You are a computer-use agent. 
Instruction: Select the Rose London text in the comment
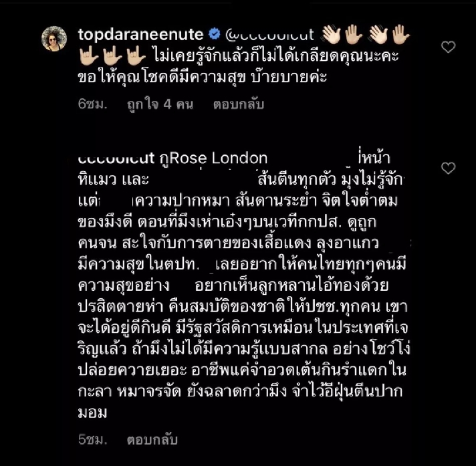click(218, 158)
